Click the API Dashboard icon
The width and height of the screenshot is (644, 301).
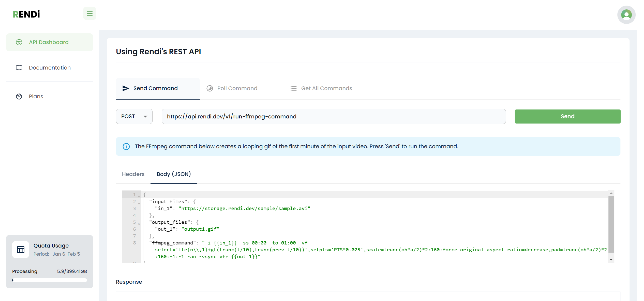[x=19, y=42]
